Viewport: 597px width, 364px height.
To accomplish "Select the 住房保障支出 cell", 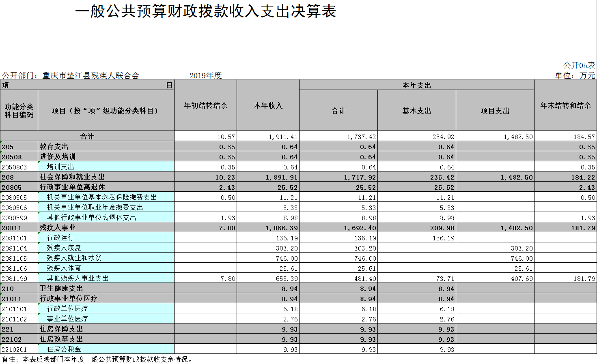I will click(106, 329).
